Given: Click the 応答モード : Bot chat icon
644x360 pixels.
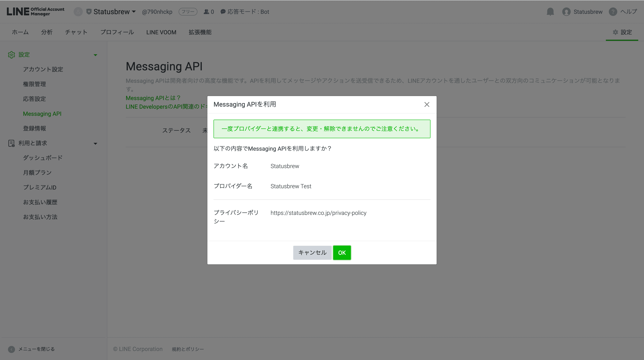Looking at the screenshot, I should [223, 12].
